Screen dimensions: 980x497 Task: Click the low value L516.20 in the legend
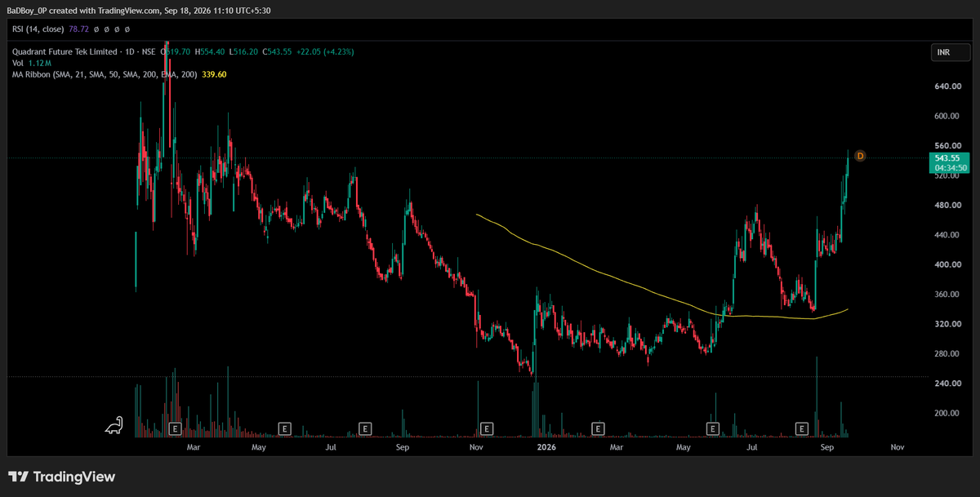(x=245, y=51)
